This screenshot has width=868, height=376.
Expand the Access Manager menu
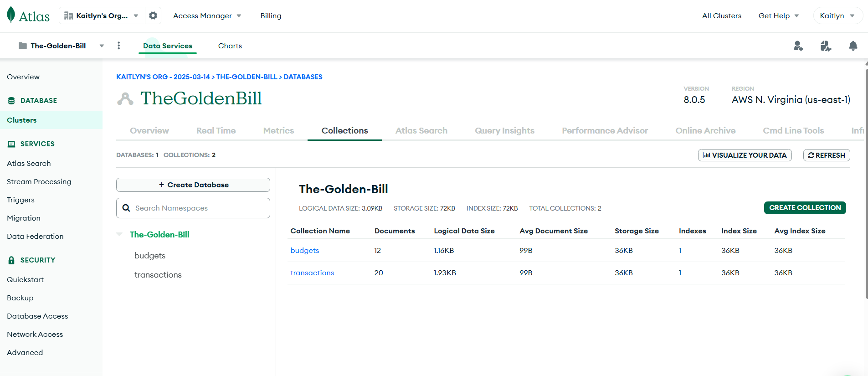207,15
